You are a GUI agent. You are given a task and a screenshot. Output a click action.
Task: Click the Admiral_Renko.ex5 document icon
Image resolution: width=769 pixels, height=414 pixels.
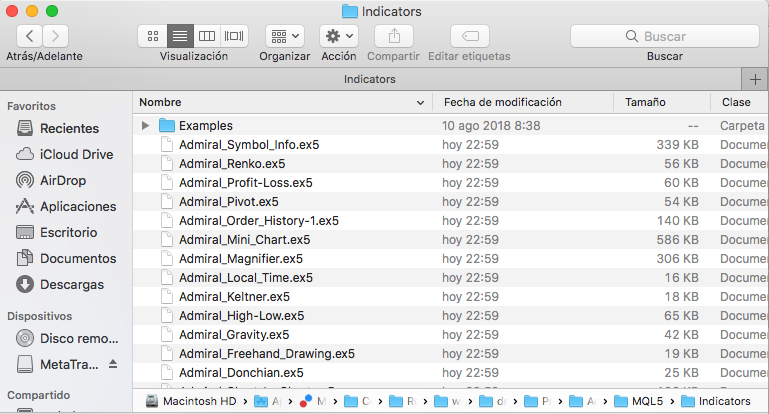167,164
